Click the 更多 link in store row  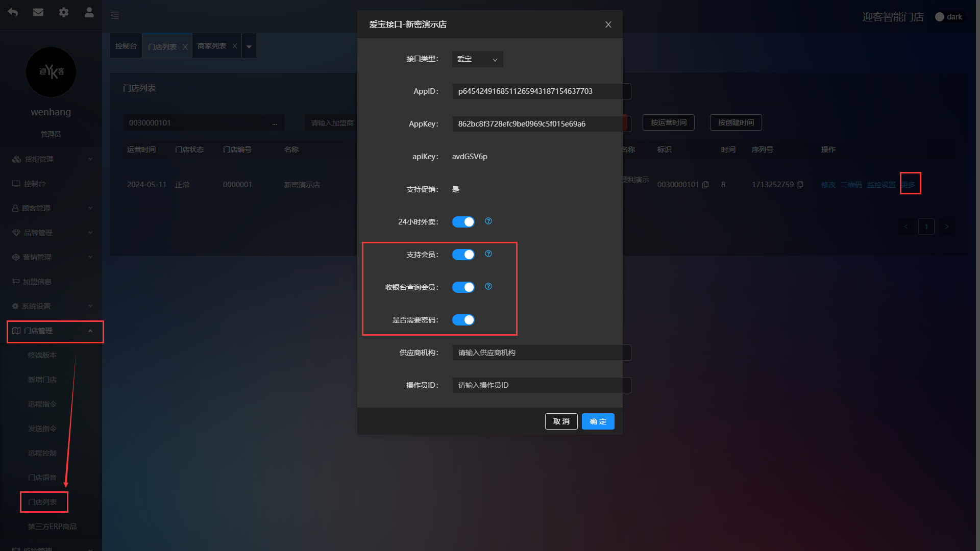pos(908,185)
